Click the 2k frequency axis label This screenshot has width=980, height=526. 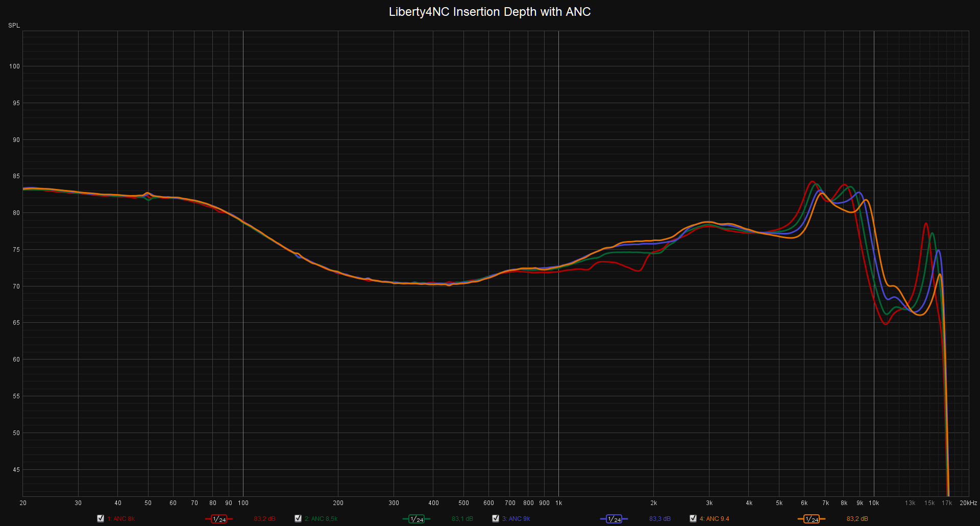click(x=653, y=503)
